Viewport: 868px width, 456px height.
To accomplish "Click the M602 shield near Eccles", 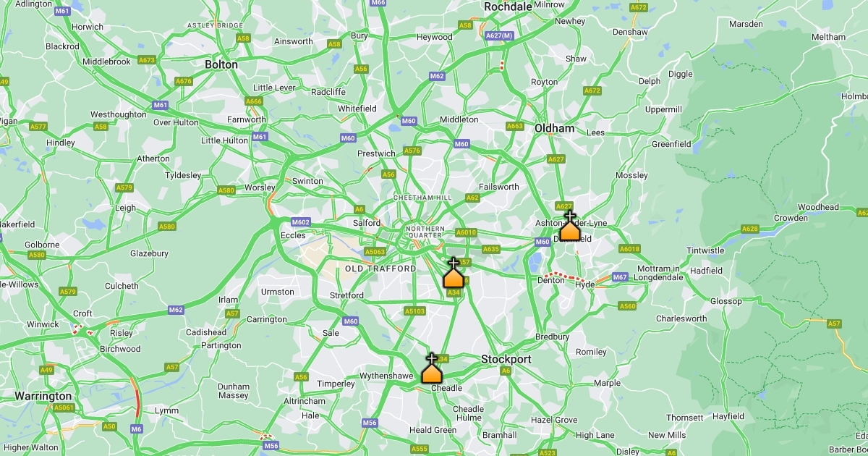I will point(301,222).
